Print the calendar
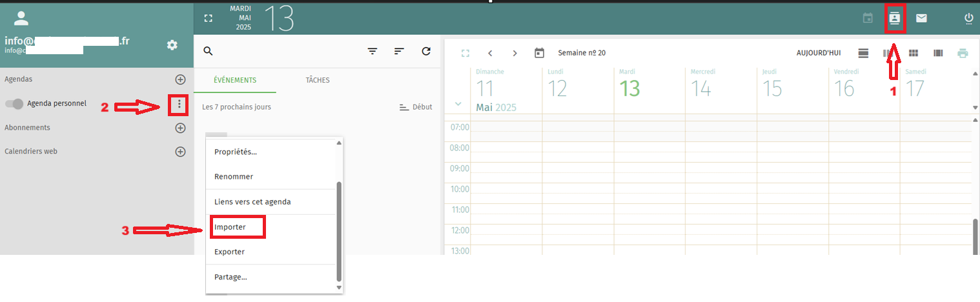The image size is (980, 302). click(x=963, y=53)
